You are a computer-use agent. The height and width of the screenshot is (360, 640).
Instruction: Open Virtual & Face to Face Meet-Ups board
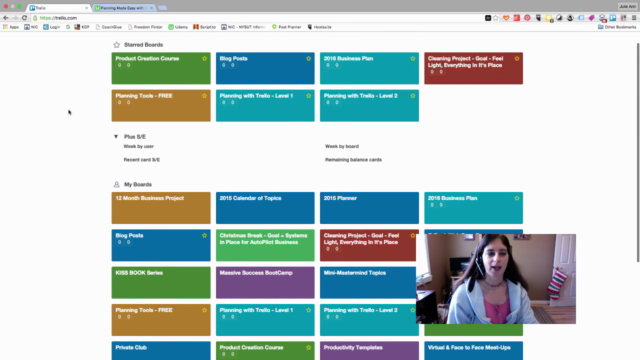tap(473, 351)
